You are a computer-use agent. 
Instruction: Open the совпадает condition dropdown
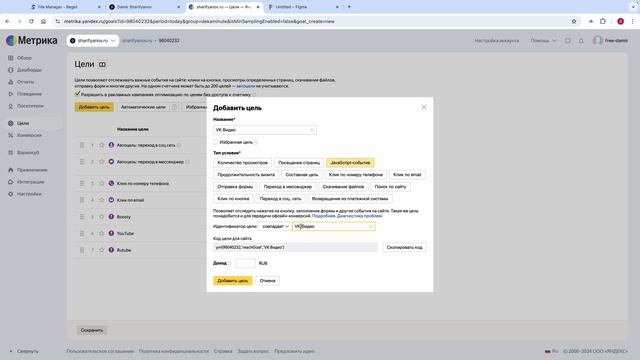(x=275, y=226)
